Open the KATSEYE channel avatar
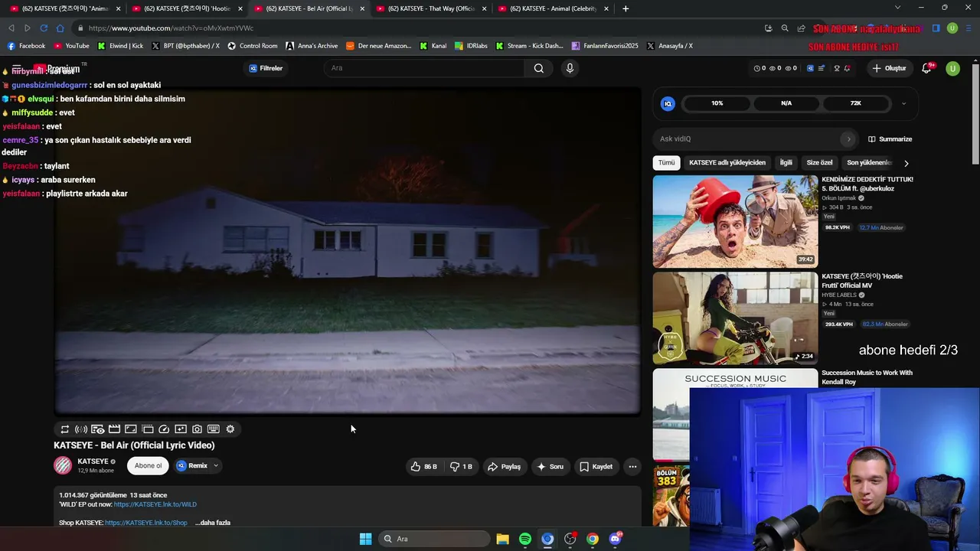This screenshot has height=551, width=980. [63, 465]
